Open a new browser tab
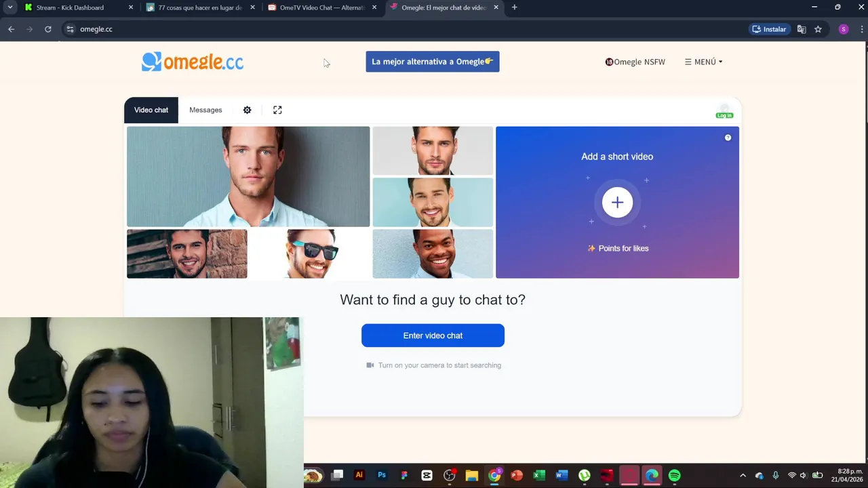Image resolution: width=868 pixels, height=488 pixels. point(514,7)
